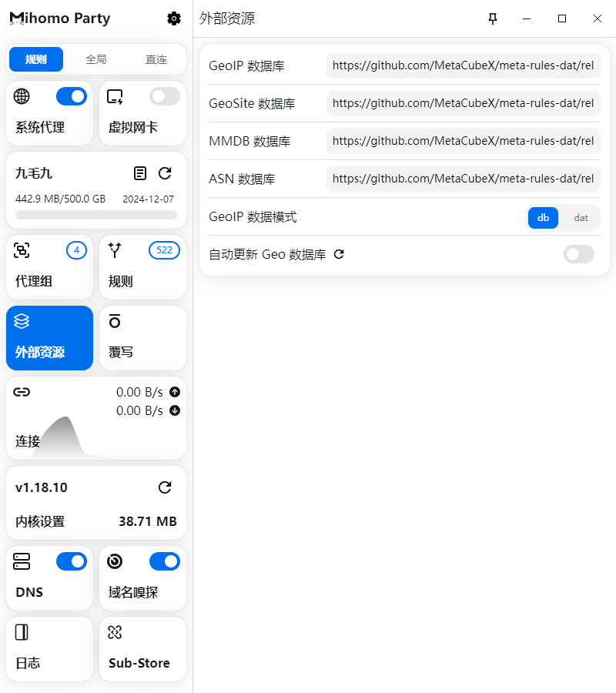This screenshot has height=693, width=616.
Task: Turn off the DNS toggle
Action: [72, 561]
